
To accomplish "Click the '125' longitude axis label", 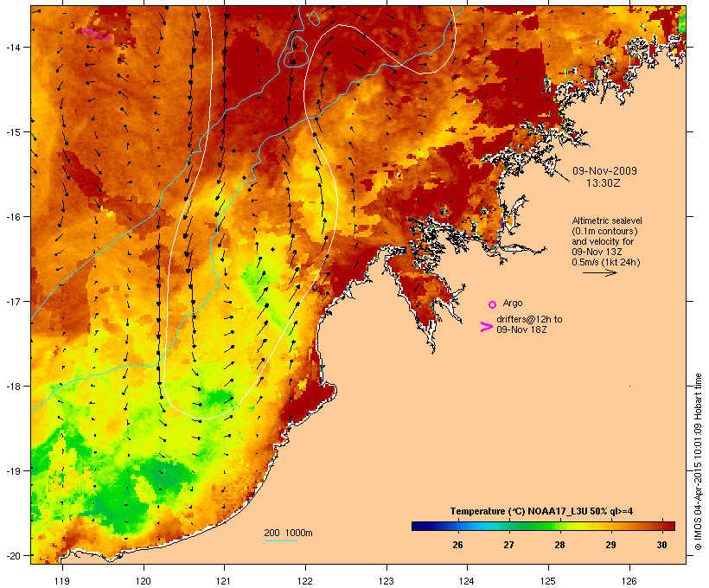I will 548,581.
